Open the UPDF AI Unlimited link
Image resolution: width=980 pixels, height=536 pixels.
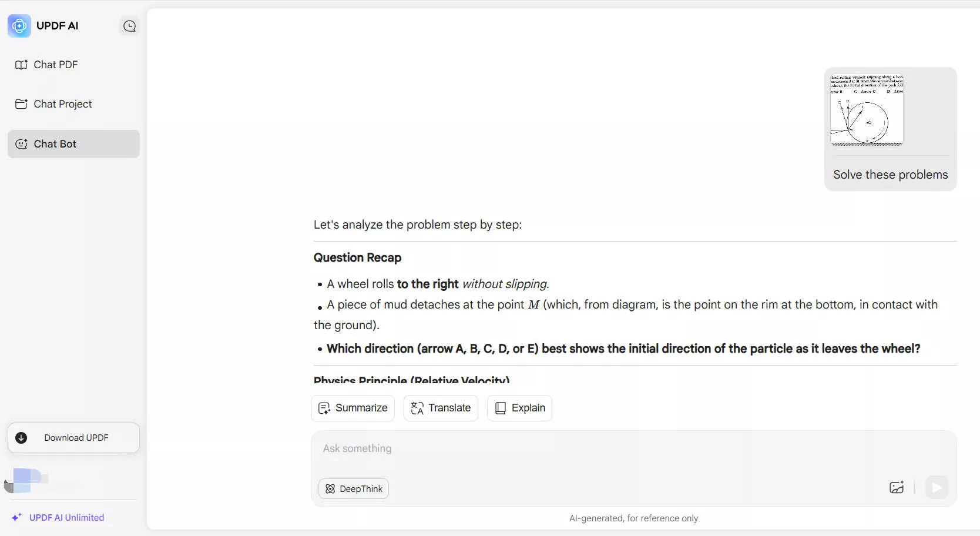pyautogui.click(x=66, y=517)
